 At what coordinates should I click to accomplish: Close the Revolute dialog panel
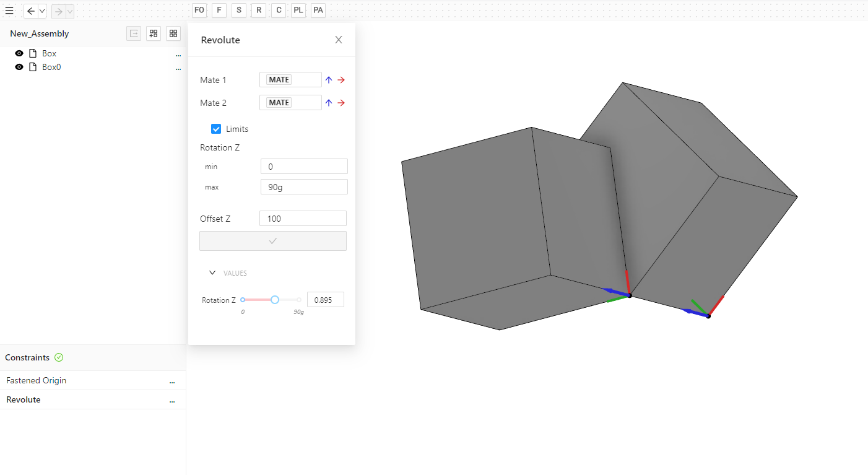coord(339,40)
